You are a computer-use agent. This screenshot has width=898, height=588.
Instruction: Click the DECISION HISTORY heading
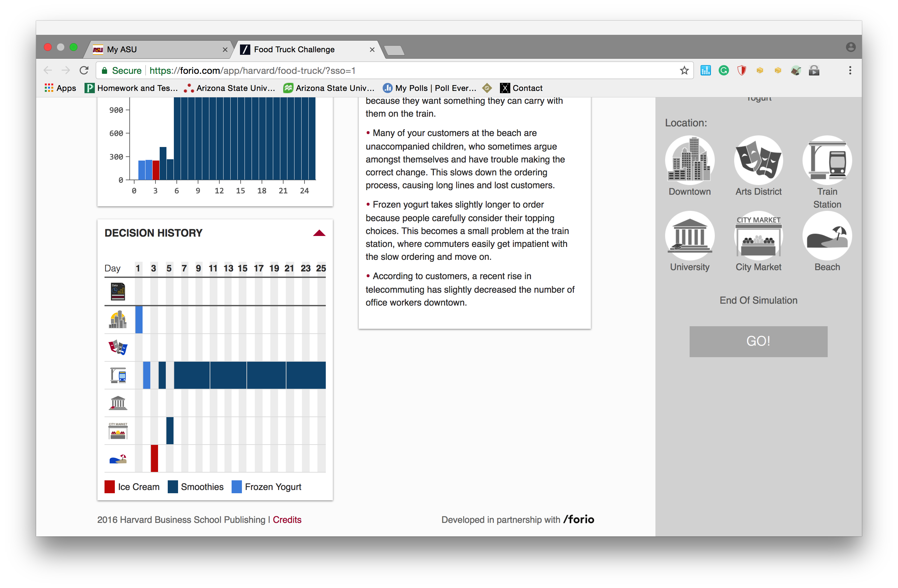tap(154, 233)
